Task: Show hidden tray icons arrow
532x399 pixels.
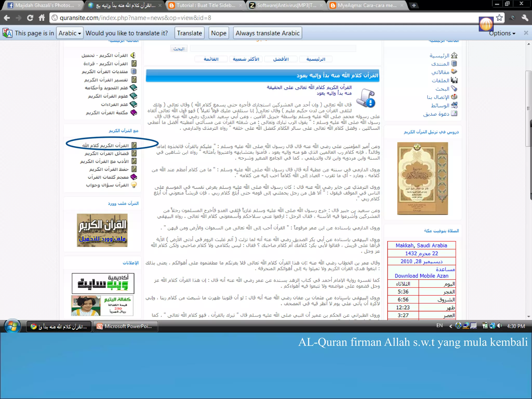Action: point(450,326)
